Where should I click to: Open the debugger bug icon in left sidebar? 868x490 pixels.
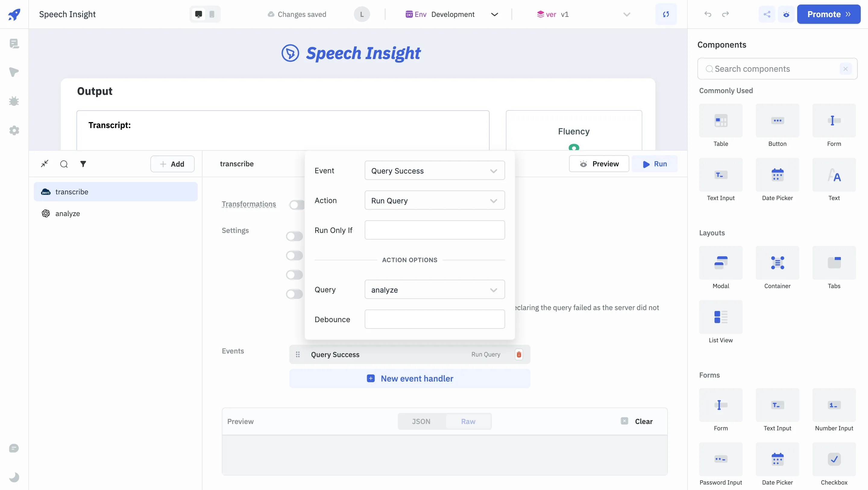14,101
